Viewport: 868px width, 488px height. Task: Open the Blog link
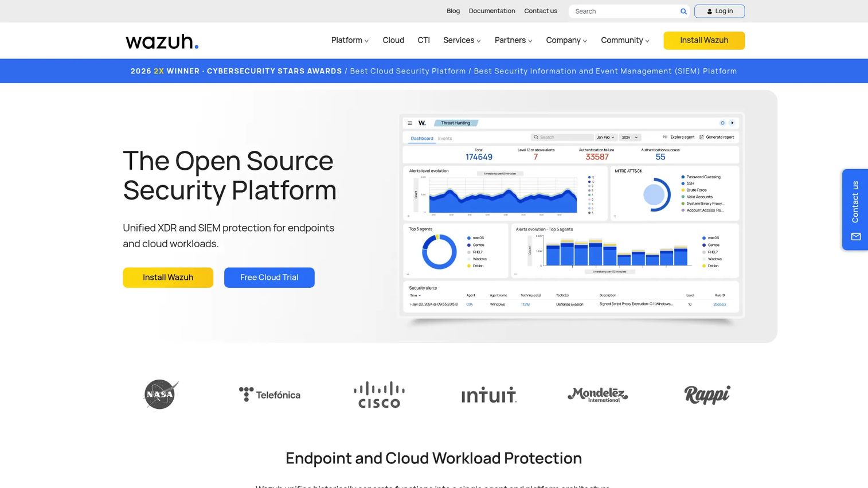click(453, 11)
